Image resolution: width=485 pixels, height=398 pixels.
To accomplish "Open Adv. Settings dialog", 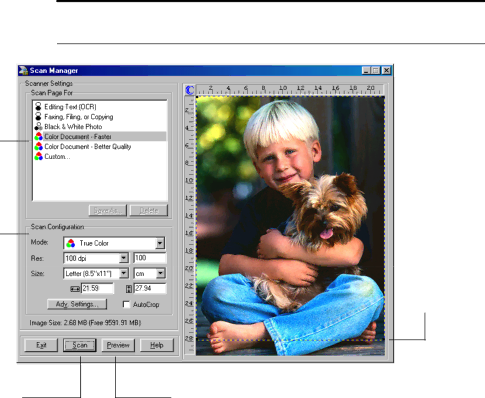I will [x=77, y=304].
